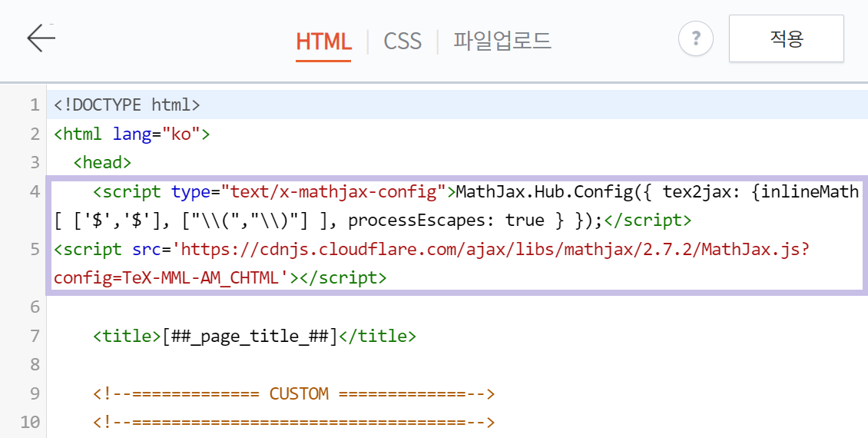Select line number 10 in the gutter
The width and height of the screenshot is (868, 438).
[31, 422]
